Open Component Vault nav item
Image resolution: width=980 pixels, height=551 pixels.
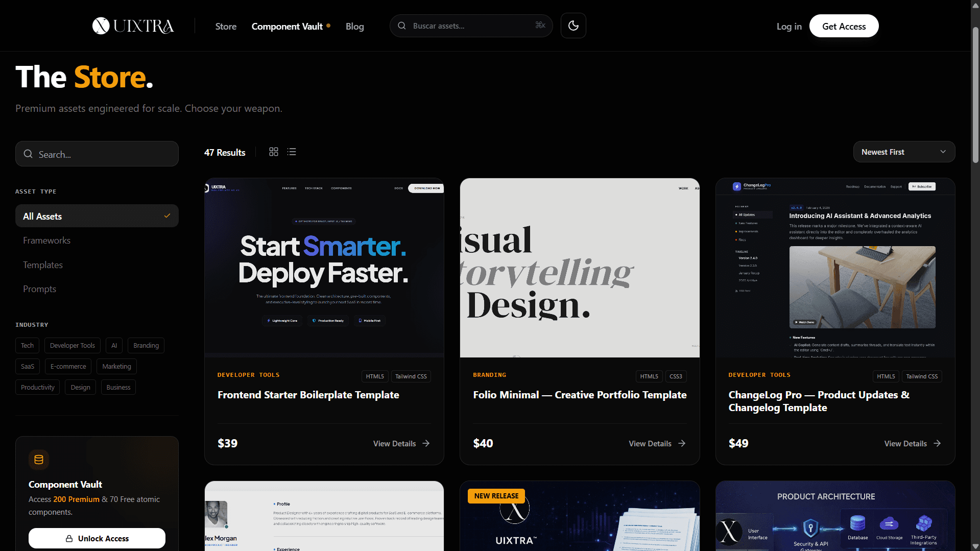[287, 27]
